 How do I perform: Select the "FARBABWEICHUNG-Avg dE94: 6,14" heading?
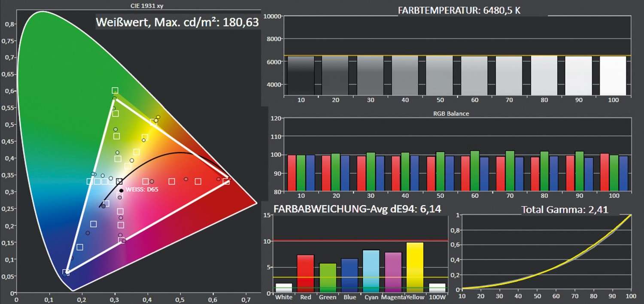[x=357, y=209]
